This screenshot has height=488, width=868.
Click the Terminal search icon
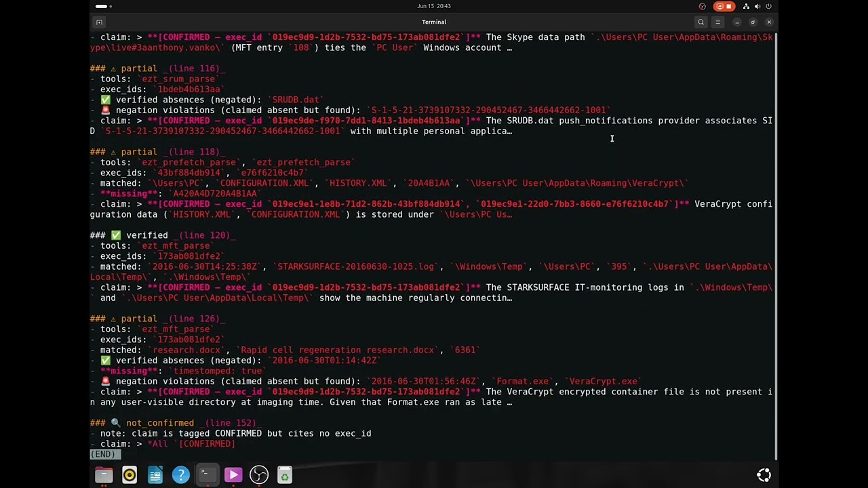click(701, 22)
